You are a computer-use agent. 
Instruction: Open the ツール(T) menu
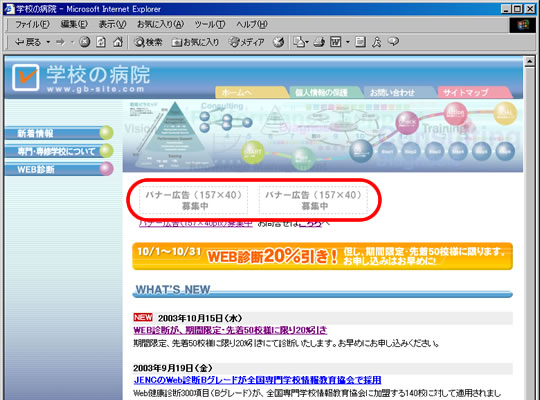(210, 24)
